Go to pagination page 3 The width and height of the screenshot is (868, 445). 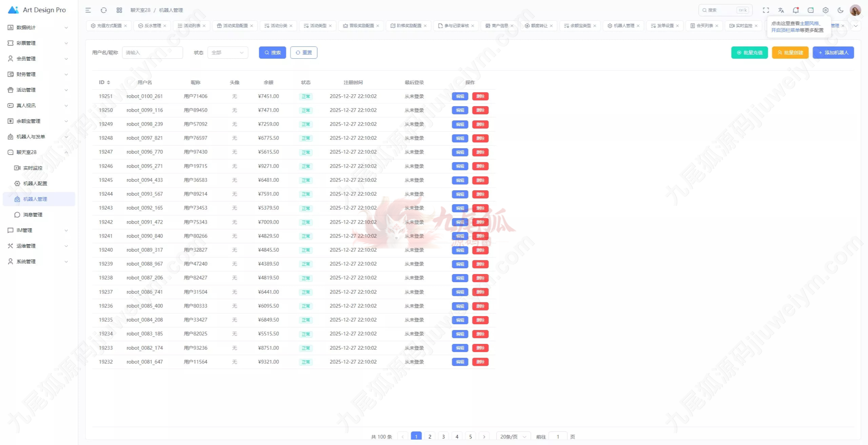pyautogui.click(x=443, y=437)
